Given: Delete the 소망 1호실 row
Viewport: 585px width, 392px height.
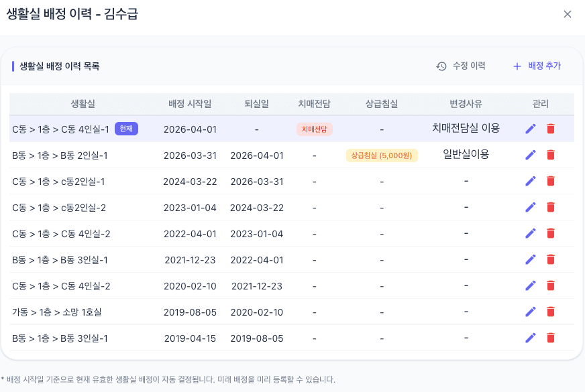Looking at the screenshot, I should [551, 312].
